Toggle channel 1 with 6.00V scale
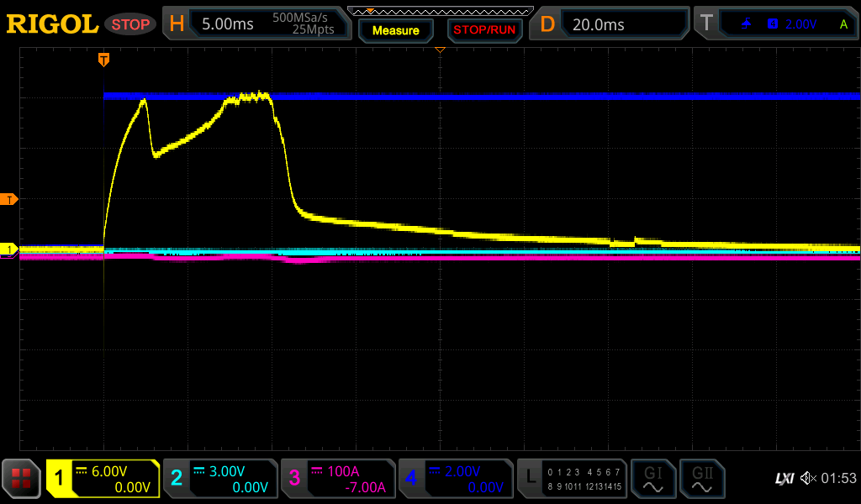The width and height of the screenshot is (861, 504). click(103, 479)
